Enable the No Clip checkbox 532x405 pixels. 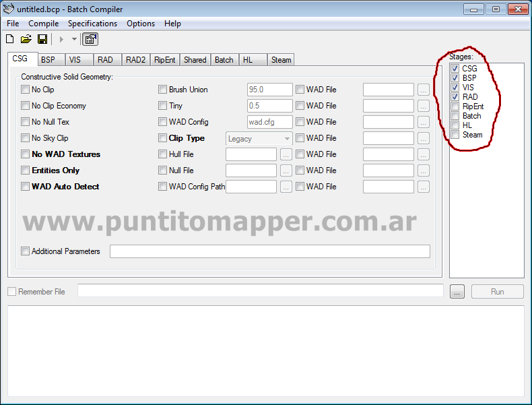[25, 89]
